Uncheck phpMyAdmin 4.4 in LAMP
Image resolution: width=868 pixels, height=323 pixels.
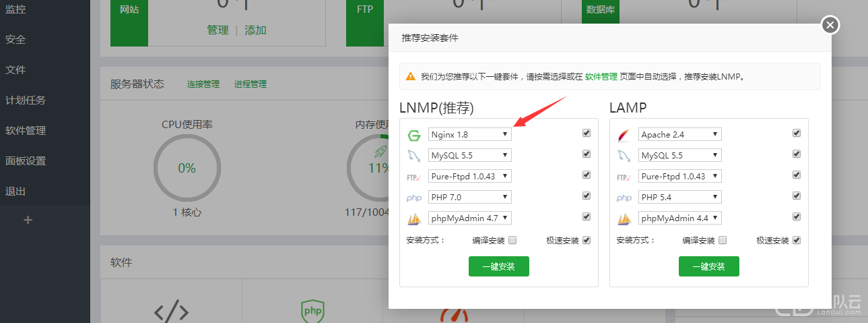[797, 217]
